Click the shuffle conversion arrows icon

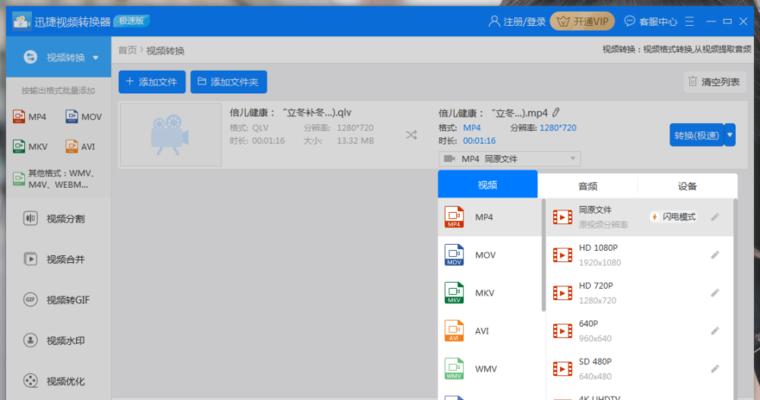[x=412, y=135]
